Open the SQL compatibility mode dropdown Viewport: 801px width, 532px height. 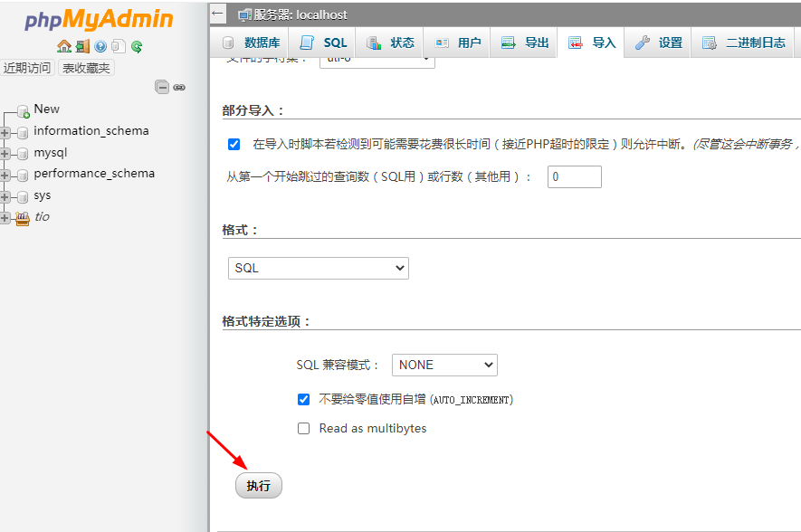coord(443,365)
